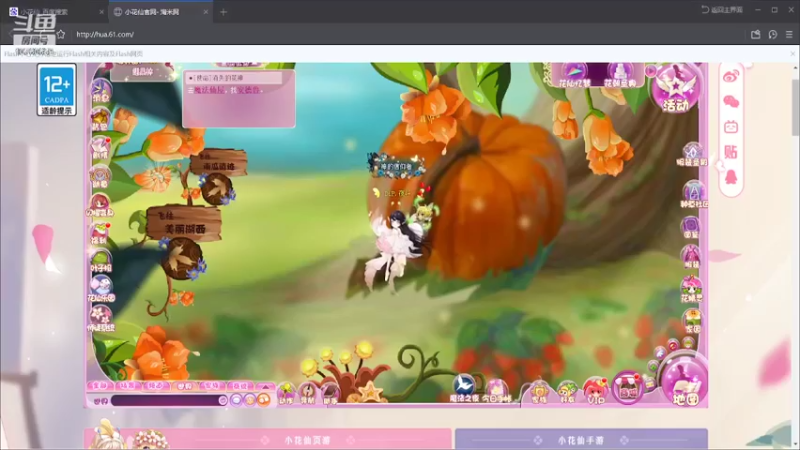The width and height of the screenshot is (800, 450).
Task: Open the VIP icon
Action: 595,392
